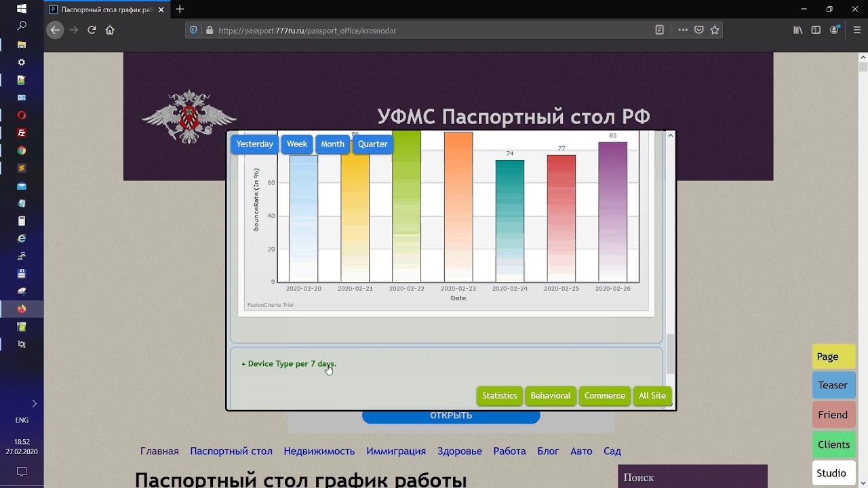Open Calculator from taskbar
This screenshot has width=868, height=488.
[22, 221]
